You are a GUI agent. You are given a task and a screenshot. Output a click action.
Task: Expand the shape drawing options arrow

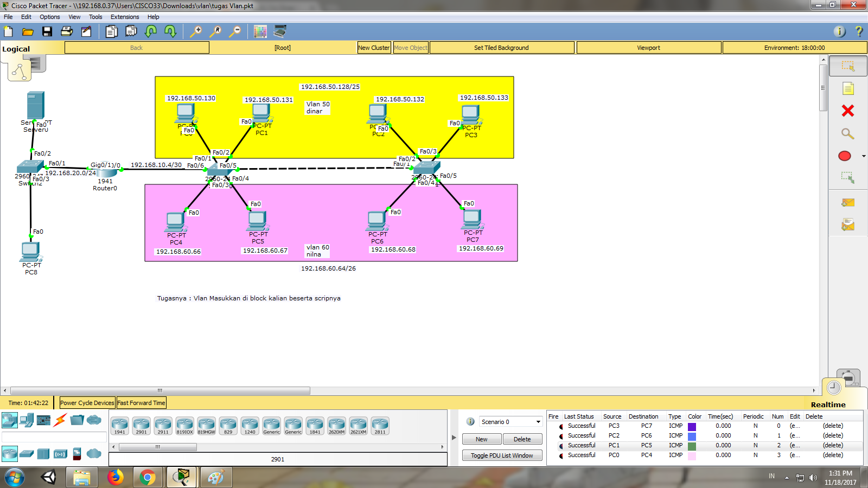coord(863,156)
